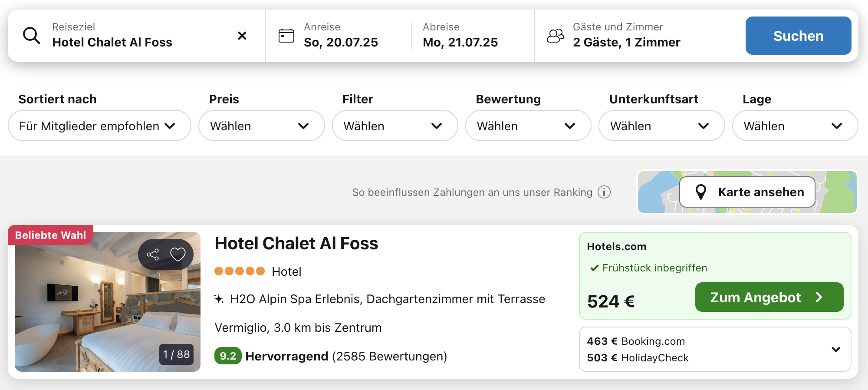Open the Unterkunftsart dropdown
Viewport: 868px width, 390px height.
click(x=661, y=126)
